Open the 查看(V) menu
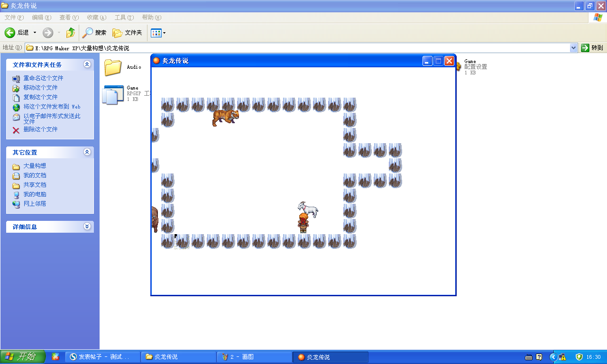Image resolution: width=607 pixels, height=364 pixels. 69,18
